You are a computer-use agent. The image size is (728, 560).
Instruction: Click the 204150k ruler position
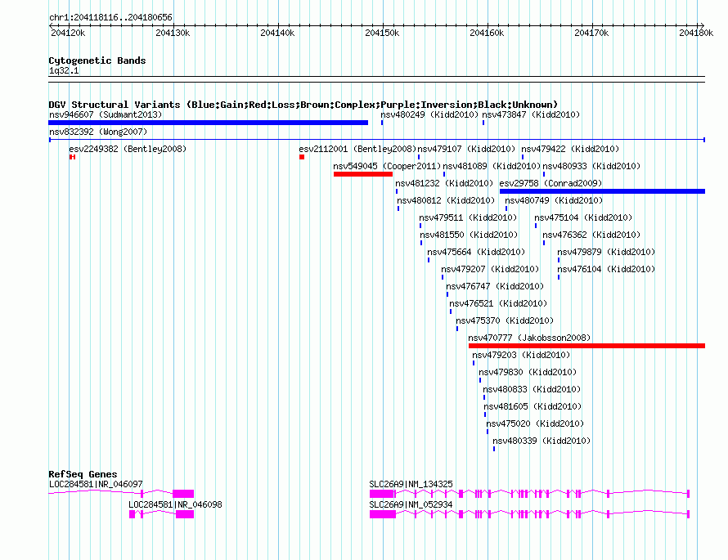tap(382, 33)
